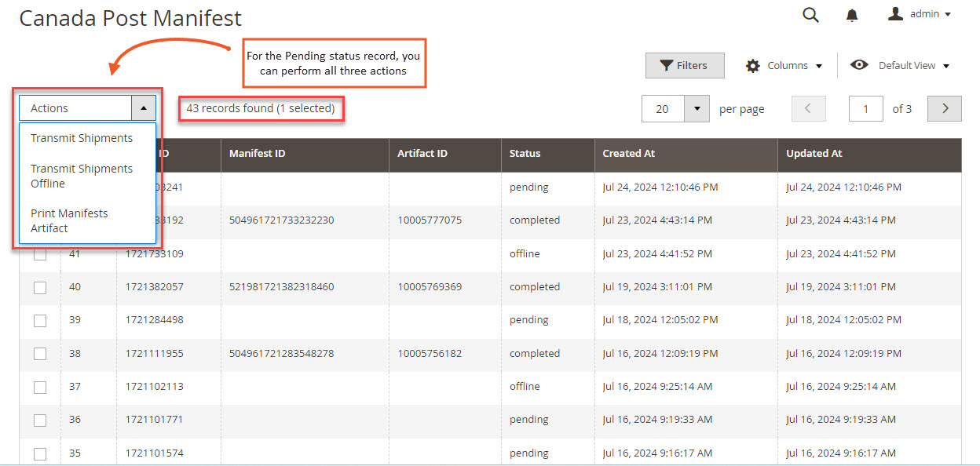Click the per page value field showing 20
Viewport: 980px width, 466px height.
[663, 109]
